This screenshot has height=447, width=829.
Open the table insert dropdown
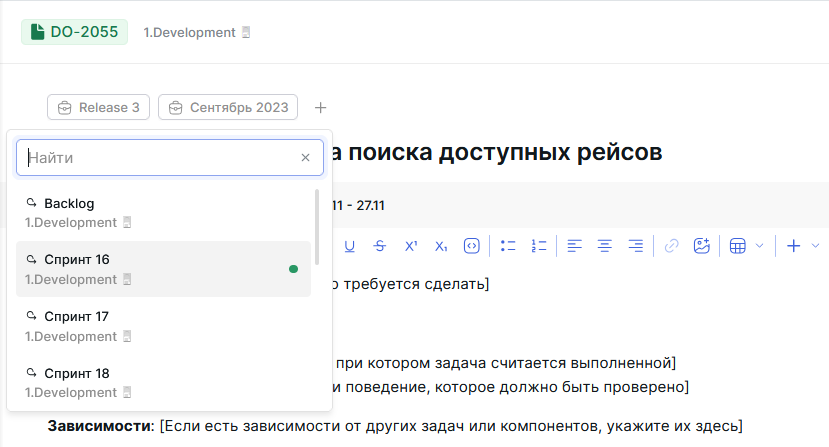747,245
